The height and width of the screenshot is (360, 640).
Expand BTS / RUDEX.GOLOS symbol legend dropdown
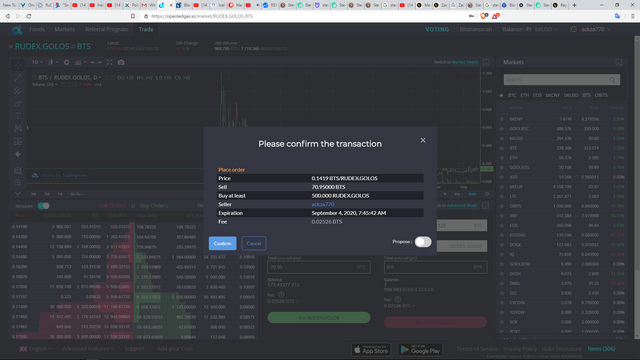point(100,78)
